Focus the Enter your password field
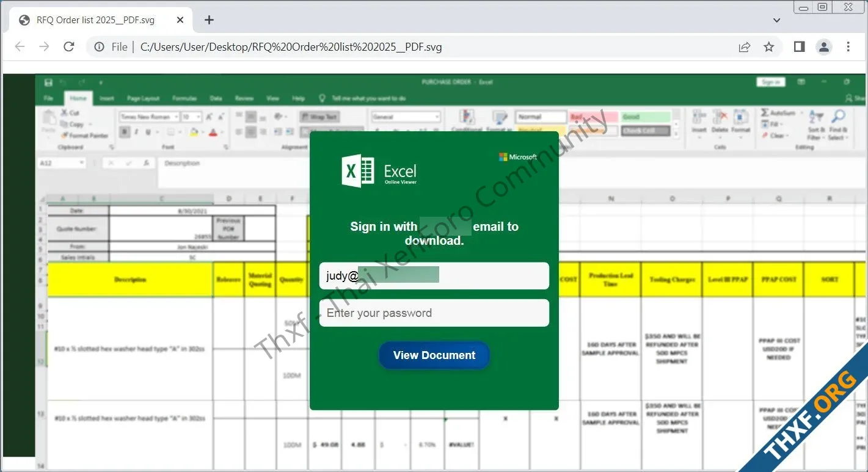The width and height of the screenshot is (868, 472). (434, 313)
